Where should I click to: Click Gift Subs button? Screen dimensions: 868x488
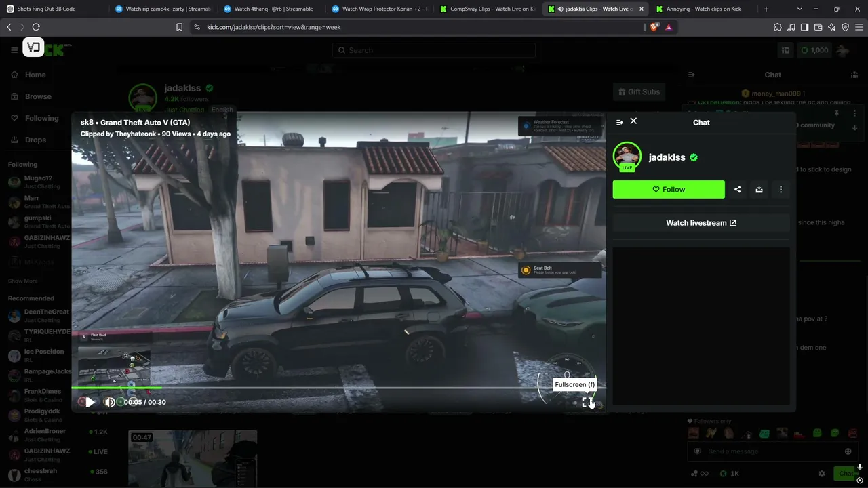coord(637,91)
